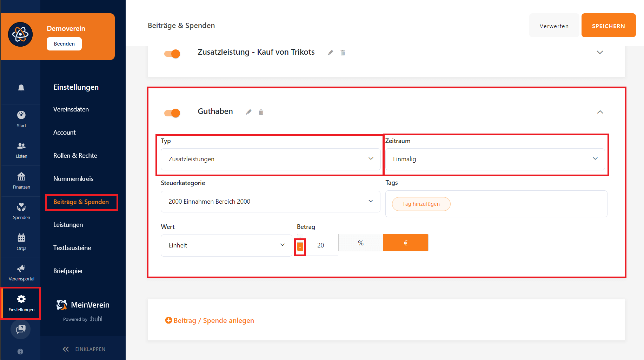Click Beitrag / Spende anlegen link
Screen dimensions: 644x360
[210, 320]
